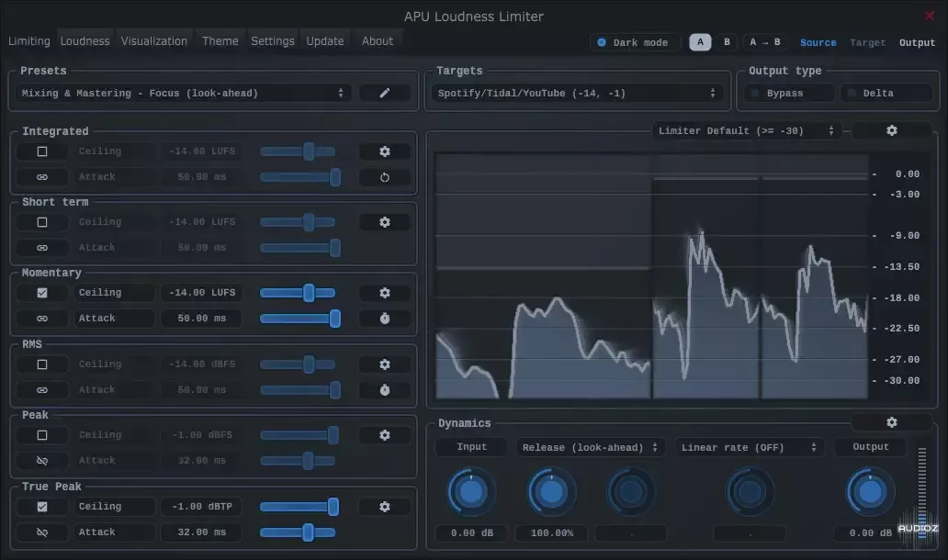Screen dimensions: 948x560
Task: Click Momentary attack timer icon
Action: tap(385, 319)
